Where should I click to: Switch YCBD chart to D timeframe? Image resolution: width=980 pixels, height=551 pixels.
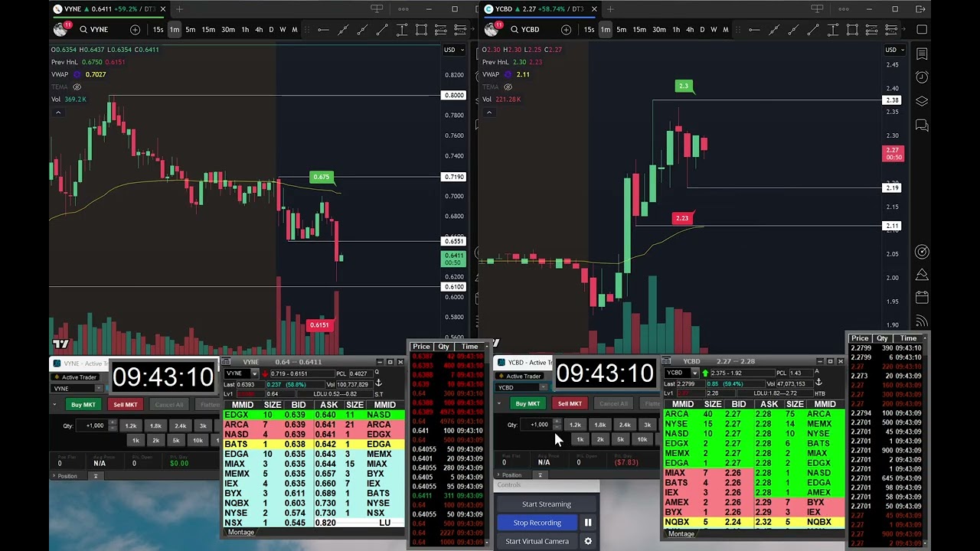tap(701, 30)
